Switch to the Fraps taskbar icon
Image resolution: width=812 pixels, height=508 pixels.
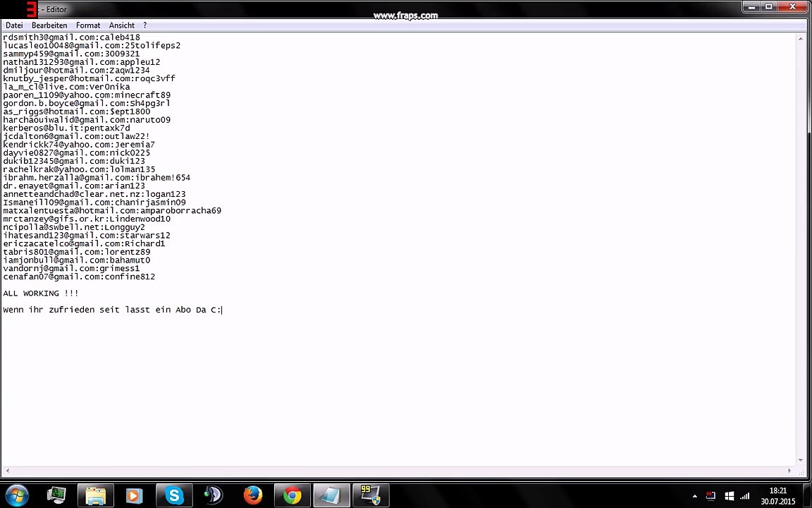(x=371, y=495)
